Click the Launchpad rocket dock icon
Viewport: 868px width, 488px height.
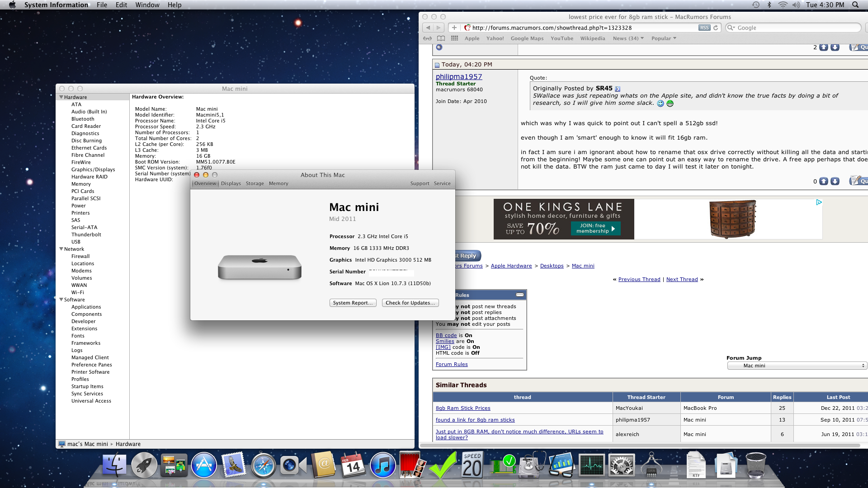[x=144, y=465]
